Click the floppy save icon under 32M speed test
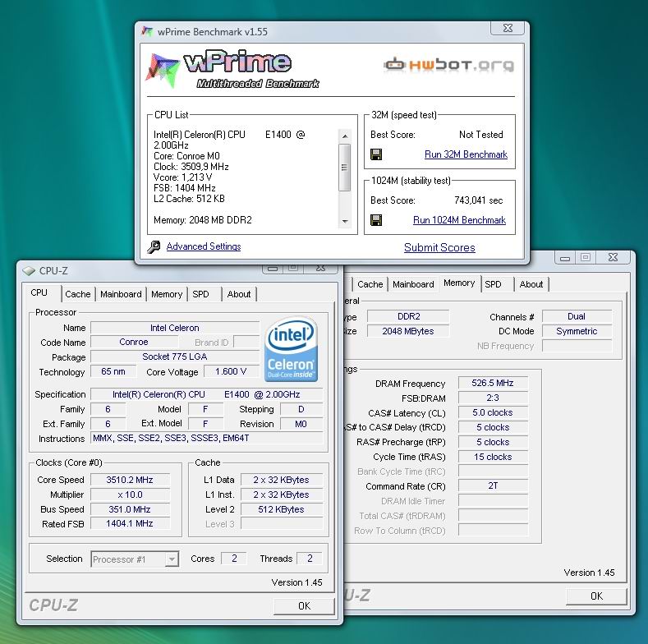This screenshot has height=644, width=648. coord(376,154)
